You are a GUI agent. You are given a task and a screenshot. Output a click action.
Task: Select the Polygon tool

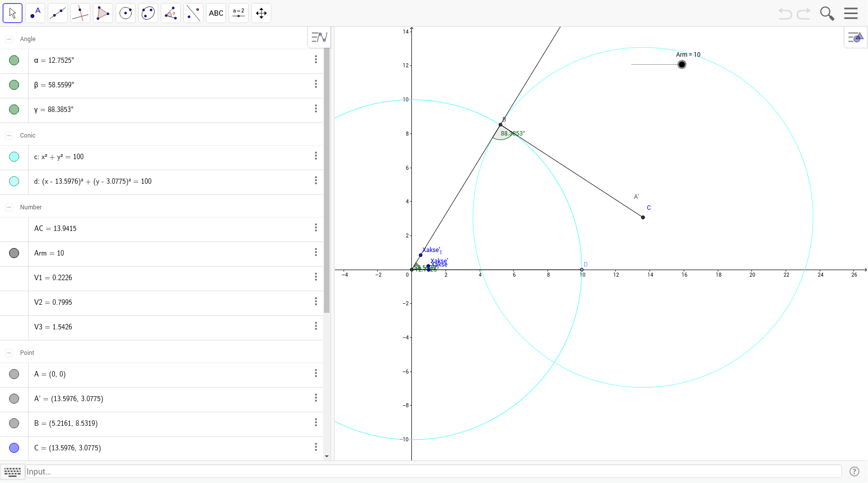point(103,13)
